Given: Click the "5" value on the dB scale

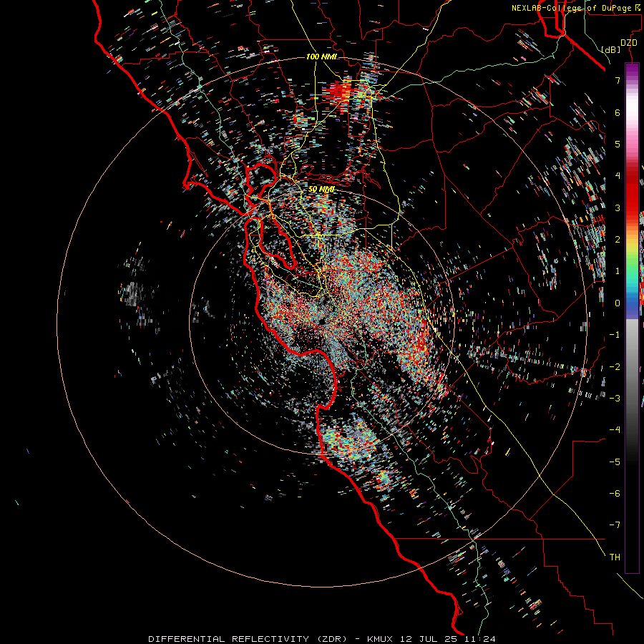Looking at the screenshot, I should point(618,144).
